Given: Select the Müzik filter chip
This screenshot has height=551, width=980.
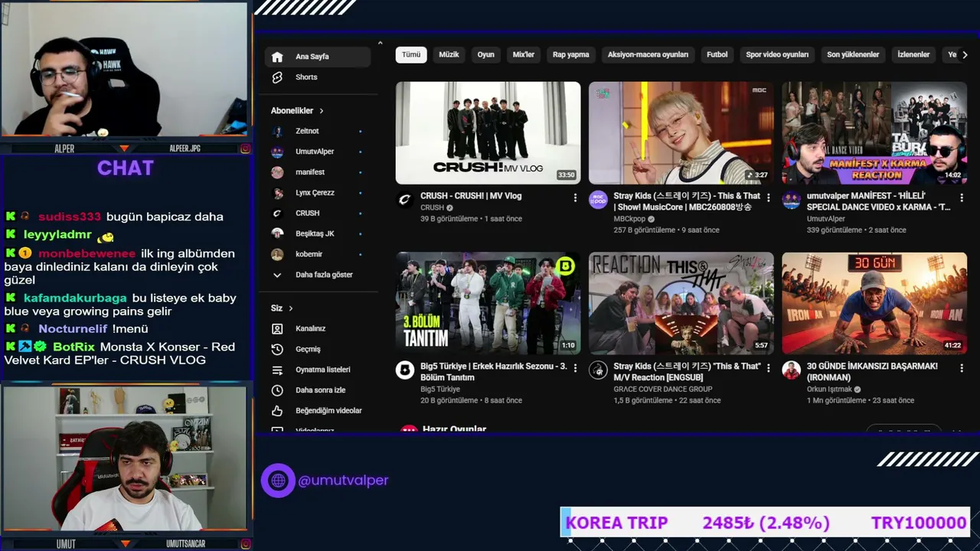Looking at the screenshot, I should tap(449, 55).
